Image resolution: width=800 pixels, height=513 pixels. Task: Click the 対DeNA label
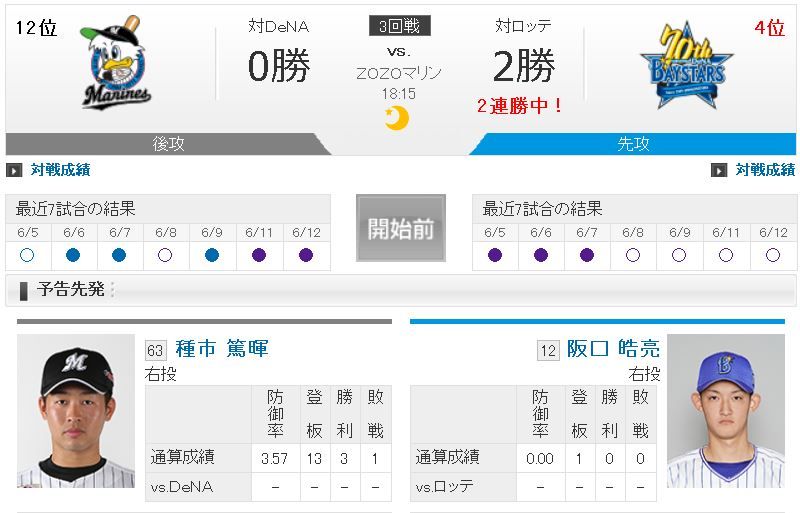(279, 26)
